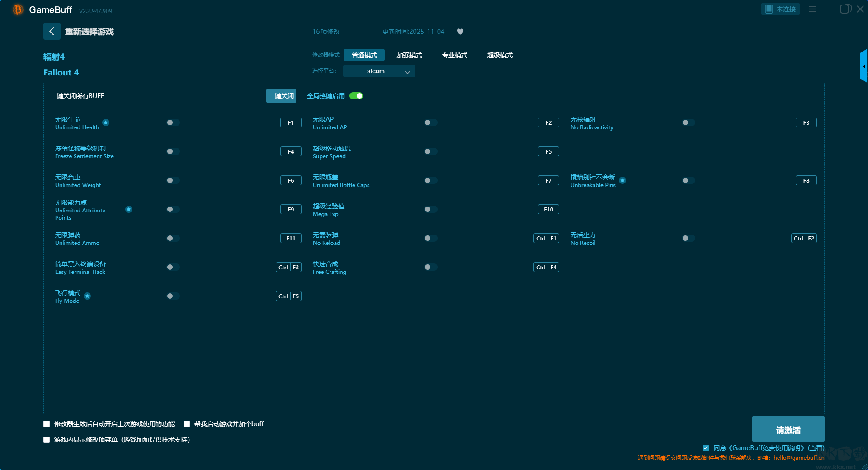Click the 未连接 connection button
This screenshot has height=470, width=868.
(780, 9)
